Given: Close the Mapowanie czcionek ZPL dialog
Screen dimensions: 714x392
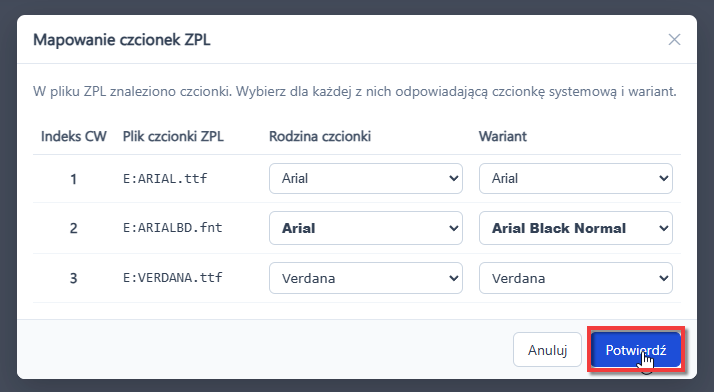Looking at the screenshot, I should click(674, 40).
